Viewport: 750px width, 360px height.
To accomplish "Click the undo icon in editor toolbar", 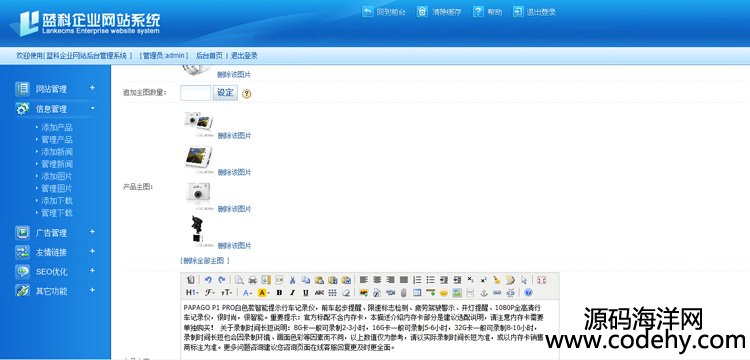I will pos(208,280).
